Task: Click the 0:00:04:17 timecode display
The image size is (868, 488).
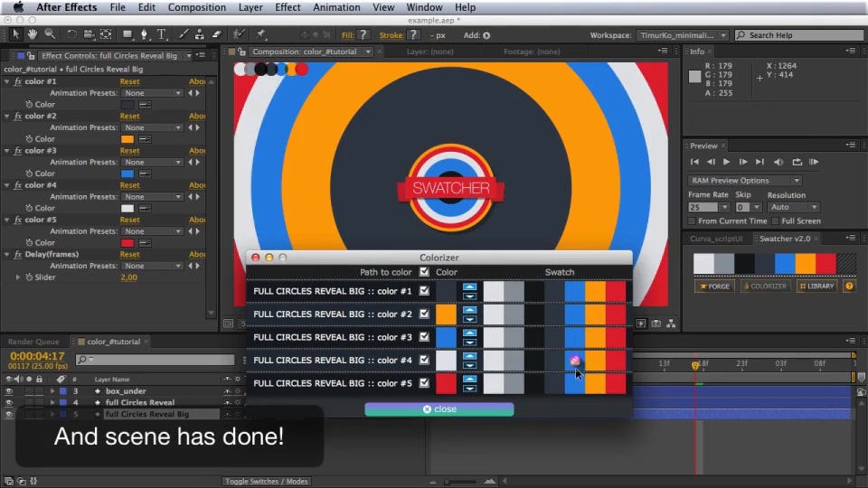Action: tap(37, 356)
